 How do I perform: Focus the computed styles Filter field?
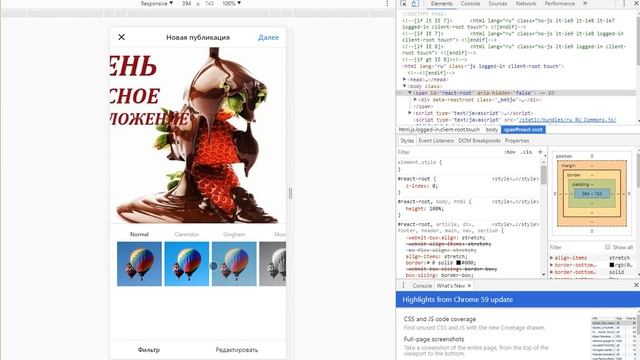(576, 247)
